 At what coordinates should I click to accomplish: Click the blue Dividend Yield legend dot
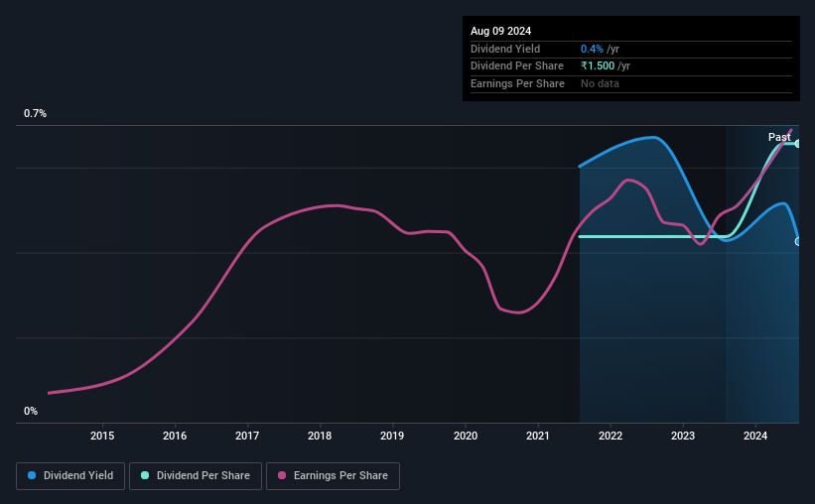(32, 475)
